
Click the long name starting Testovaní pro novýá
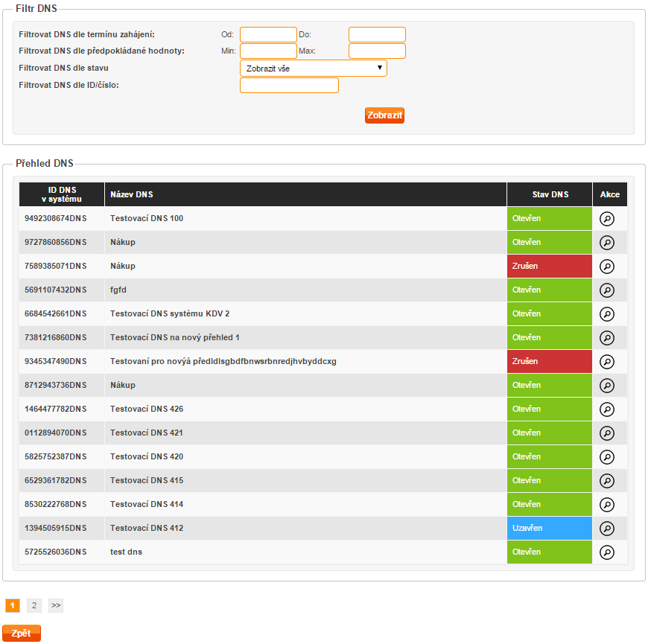[223, 361]
